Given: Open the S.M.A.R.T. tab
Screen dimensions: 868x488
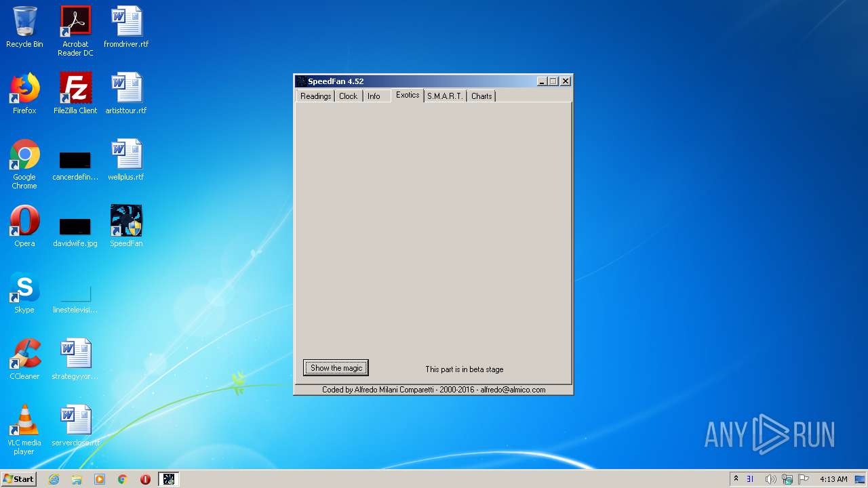Looking at the screenshot, I should (445, 96).
